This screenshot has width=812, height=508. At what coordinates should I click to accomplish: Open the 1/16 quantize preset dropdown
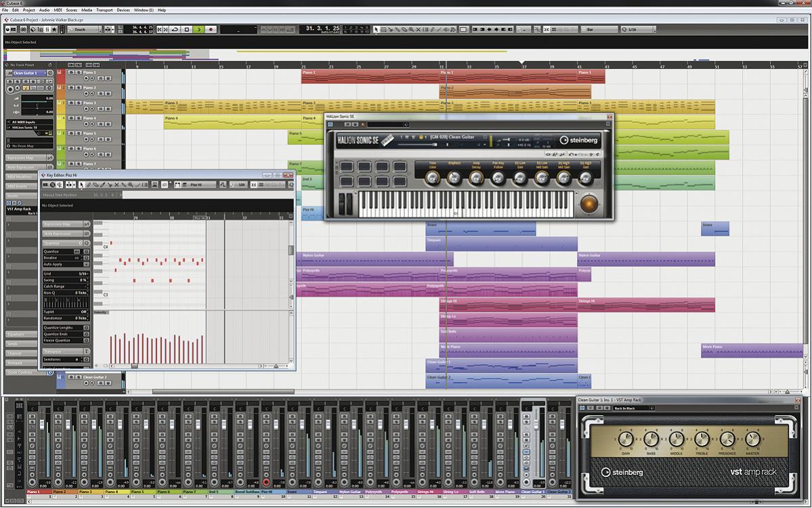pos(638,30)
